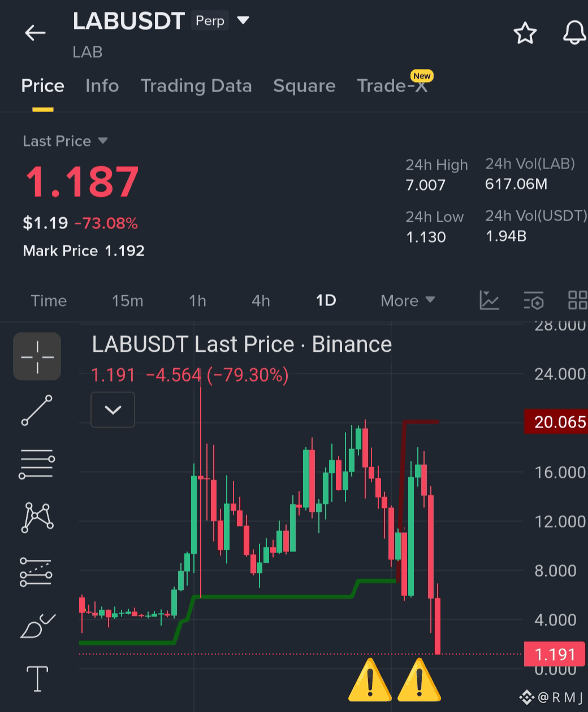Tap the Perp contract badge
Screen dimensions: 588x712
point(210,21)
